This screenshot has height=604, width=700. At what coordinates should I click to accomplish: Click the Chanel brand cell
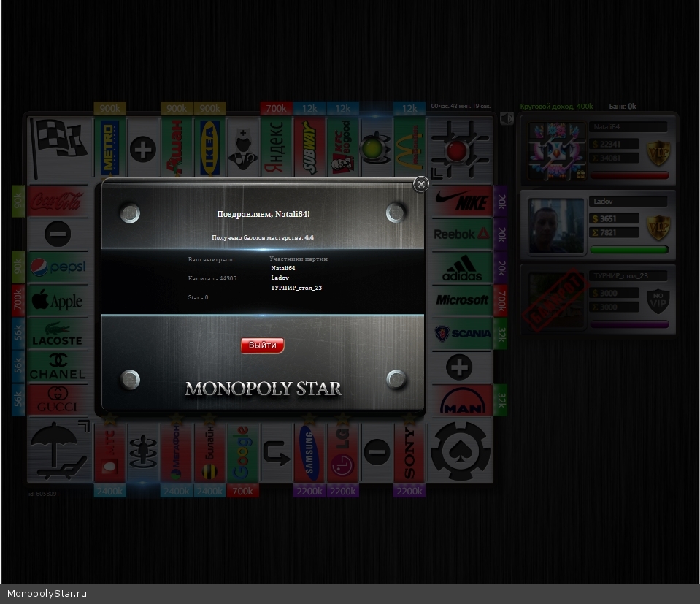pyautogui.click(x=58, y=367)
